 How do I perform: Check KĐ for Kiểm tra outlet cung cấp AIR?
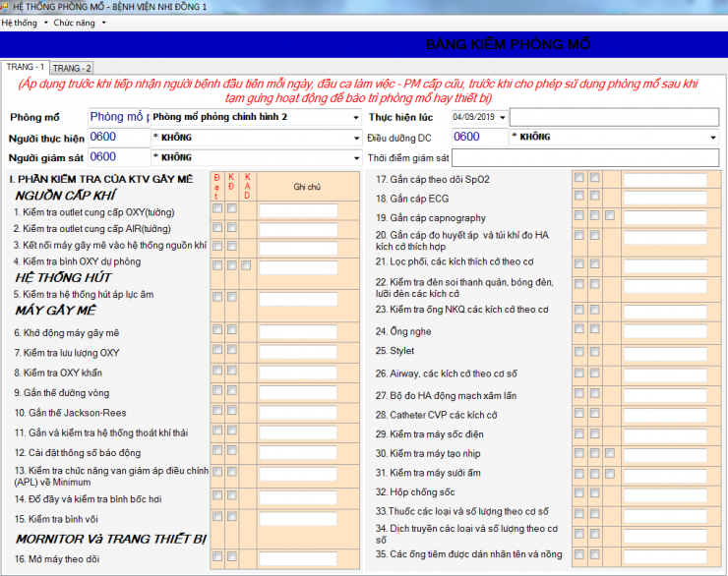coord(232,227)
